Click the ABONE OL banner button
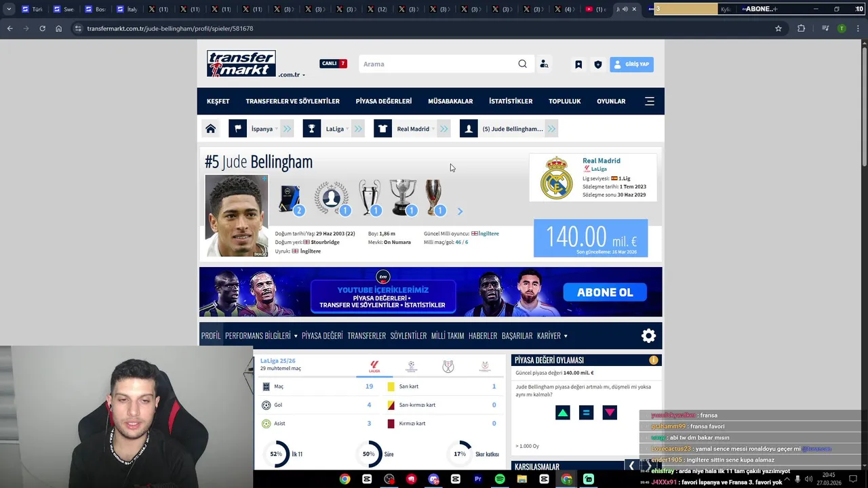 (605, 292)
